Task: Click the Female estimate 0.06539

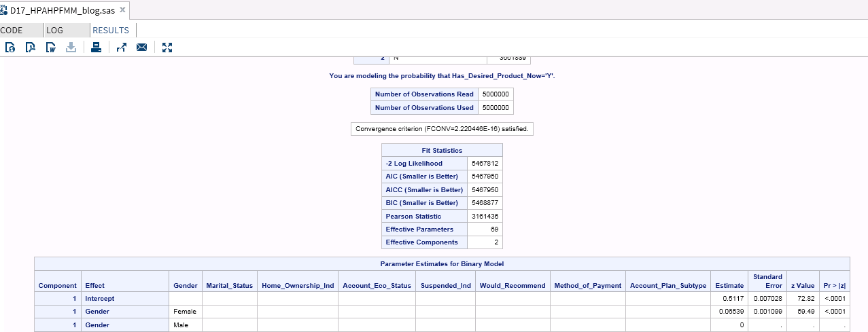Action: click(x=731, y=311)
